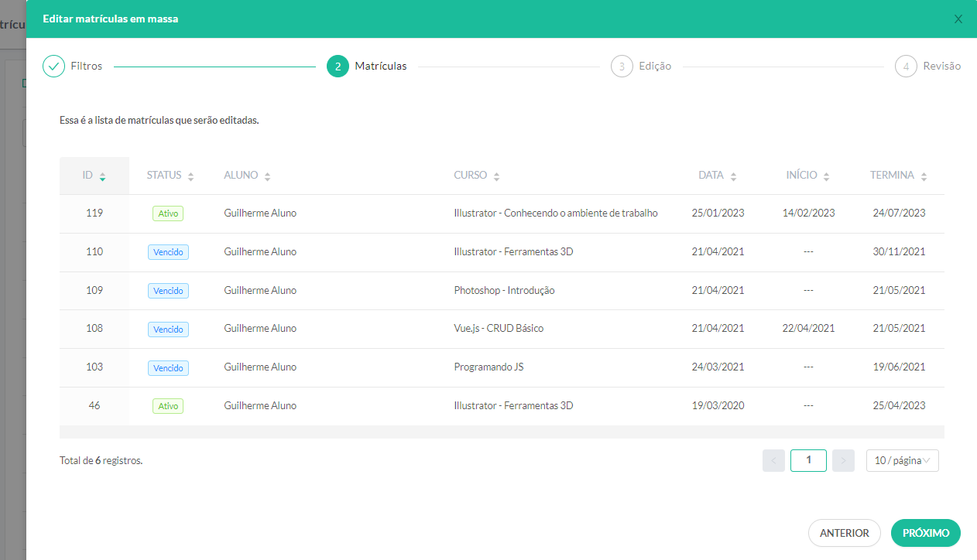The height and width of the screenshot is (560, 977).
Task: Click the DATA column header text
Action: (711, 176)
